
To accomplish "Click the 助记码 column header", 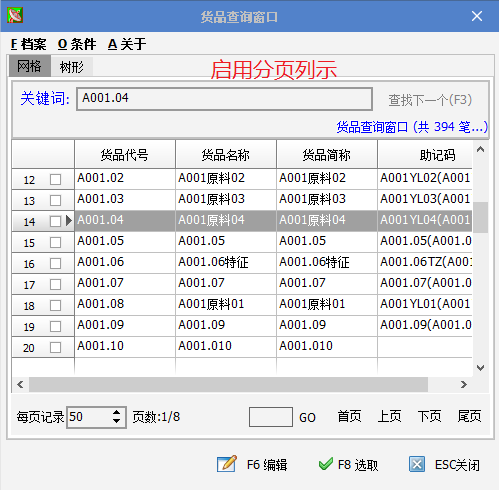I will tap(425, 154).
